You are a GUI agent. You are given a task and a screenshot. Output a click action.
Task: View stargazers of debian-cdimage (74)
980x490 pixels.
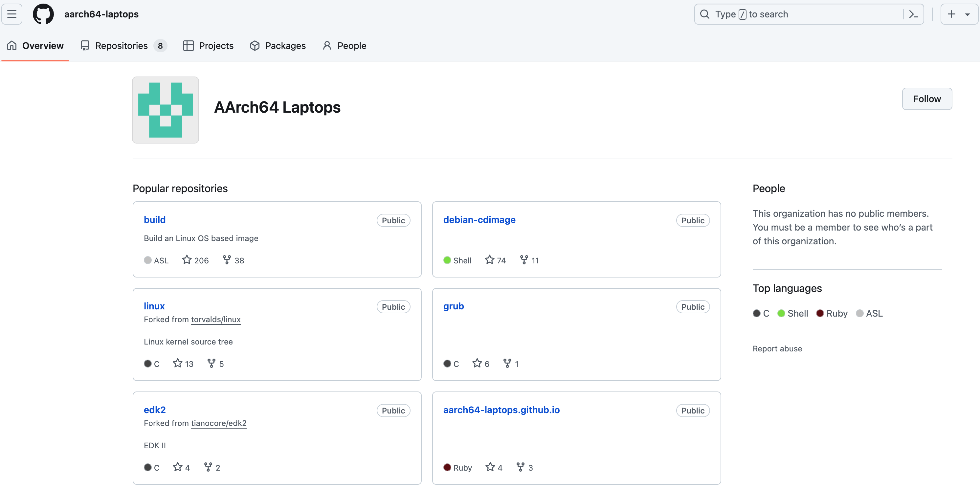(495, 260)
